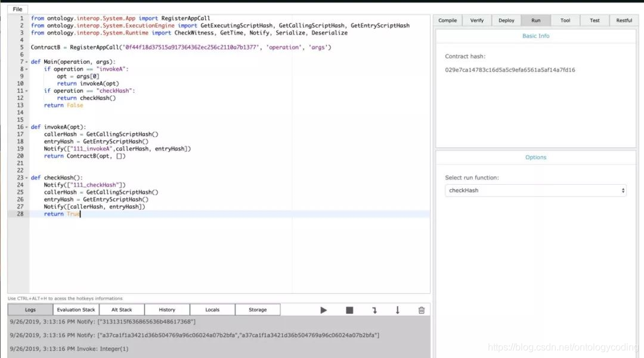Click the 'def Main(operation, args):' line
644x358 pixels.
pos(73,62)
